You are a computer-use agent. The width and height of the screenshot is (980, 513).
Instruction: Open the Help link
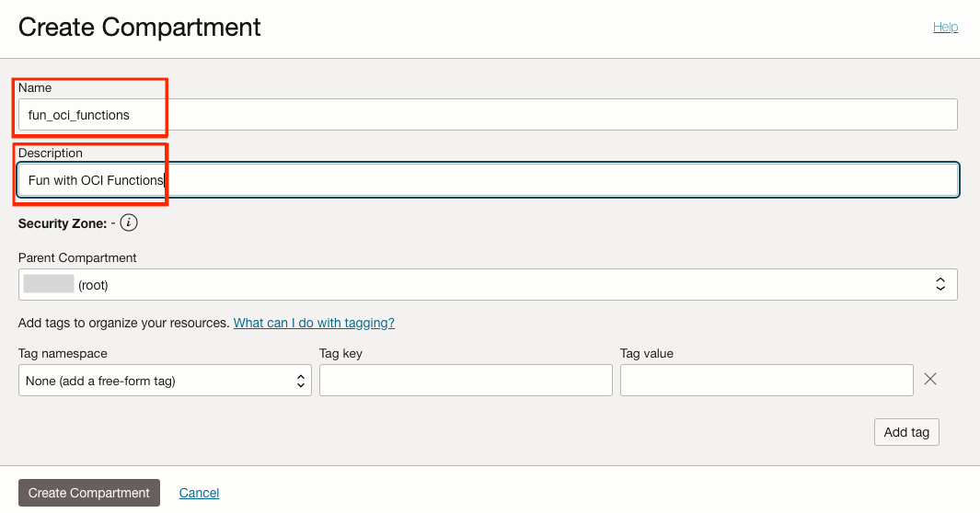tap(945, 28)
